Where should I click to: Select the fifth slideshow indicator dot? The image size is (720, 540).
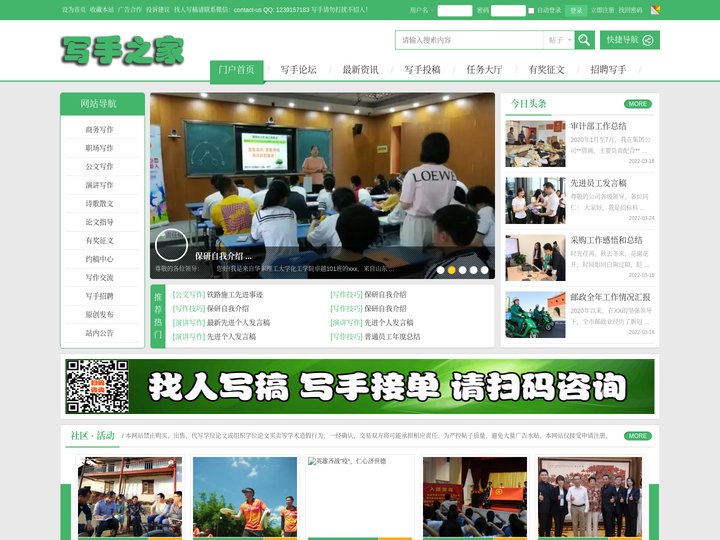[484, 270]
